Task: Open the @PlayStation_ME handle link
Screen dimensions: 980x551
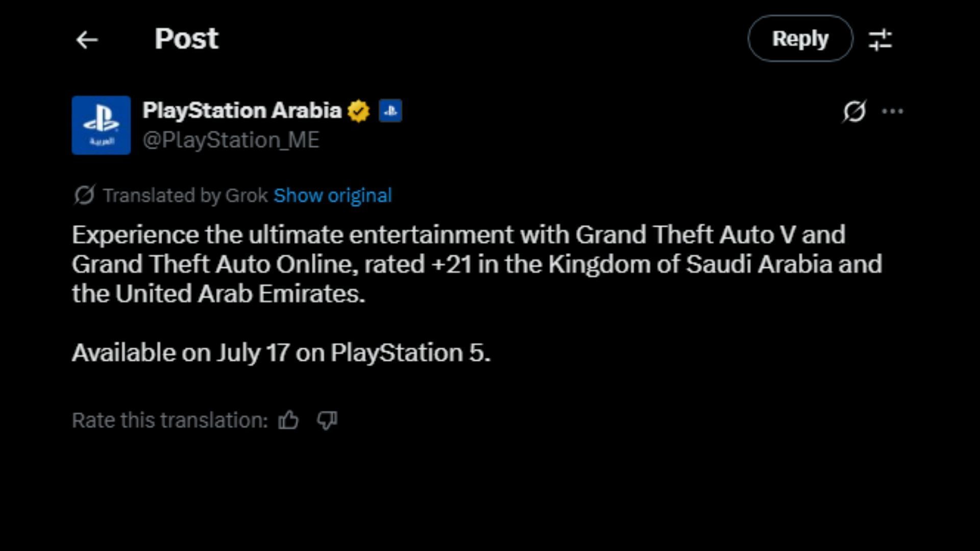Action: [x=231, y=140]
